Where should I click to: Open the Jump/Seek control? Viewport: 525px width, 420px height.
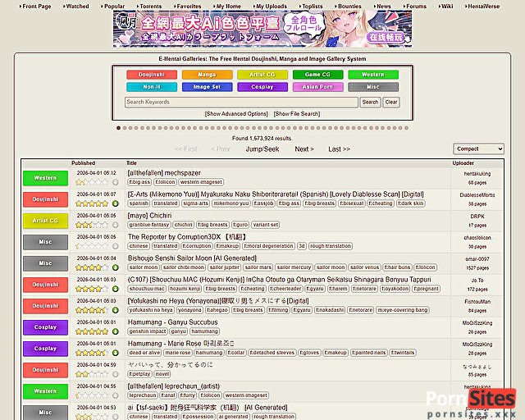tap(262, 149)
